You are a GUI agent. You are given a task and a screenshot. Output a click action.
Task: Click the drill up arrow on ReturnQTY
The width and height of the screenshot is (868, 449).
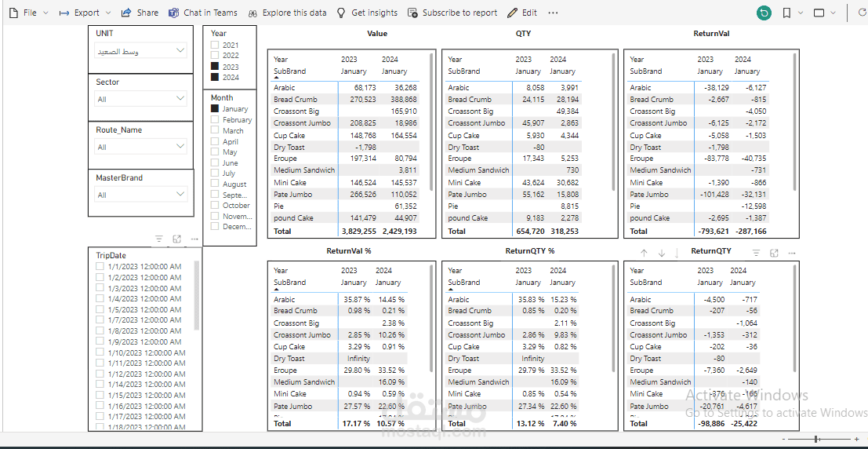644,253
